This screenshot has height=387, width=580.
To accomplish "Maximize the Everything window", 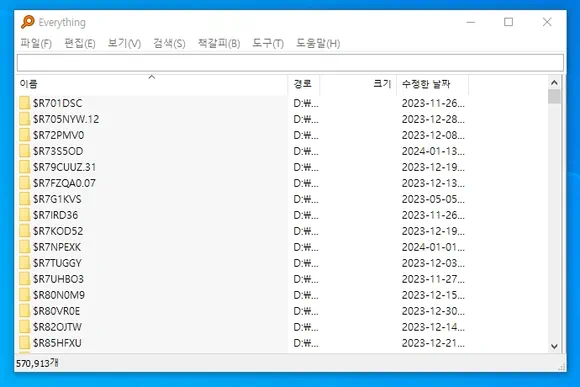I will pos(509,22).
